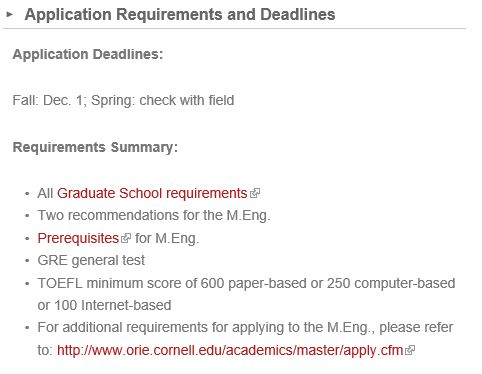
Task: Collapse the Application Requirements and Deadlines triangle
Action: [x=10, y=14]
